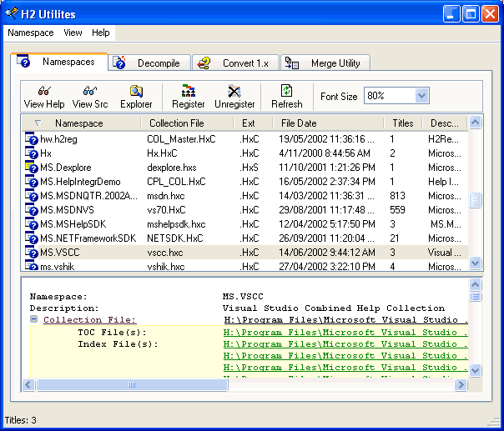The image size is (504, 431).
Task: Click the H2 Utilites title bar app icon
Action: coord(12,14)
